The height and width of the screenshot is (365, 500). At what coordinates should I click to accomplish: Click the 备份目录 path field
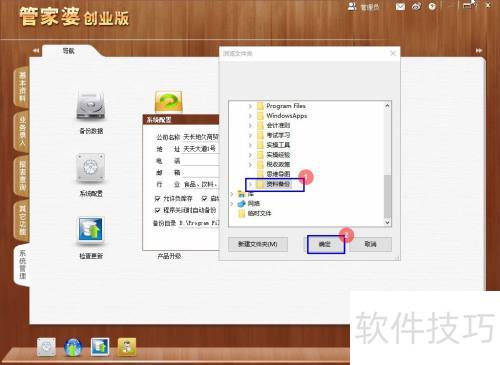coord(199,223)
